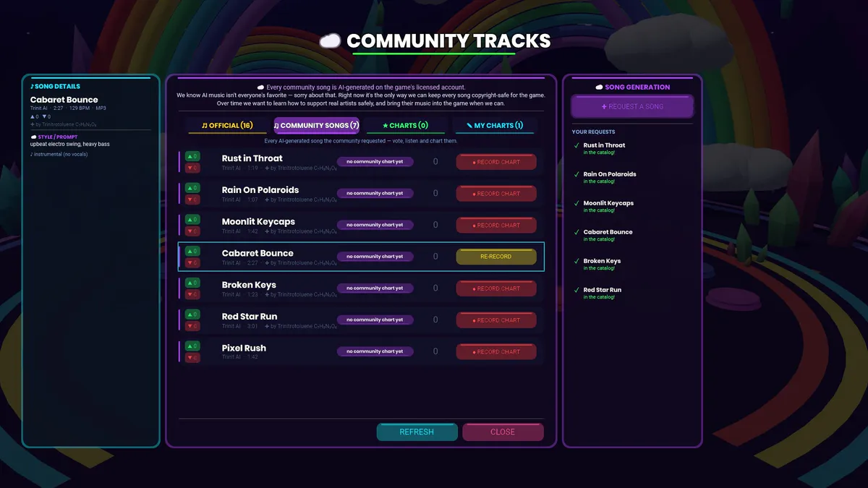Image resolution: width=868 pixels, height=488 pixels.
Task: Record chart for Rust in Throat
Action: click(x=496, y=162)
